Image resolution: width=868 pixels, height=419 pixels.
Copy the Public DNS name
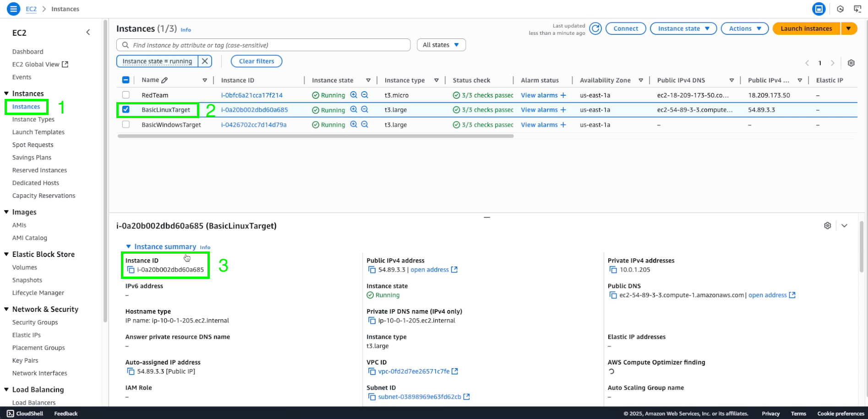(x=613, y=295)
